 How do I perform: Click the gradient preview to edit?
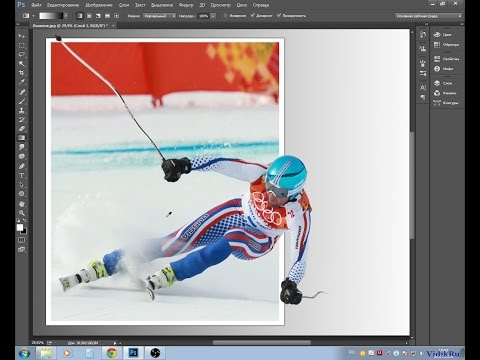[x=51, y=16]
